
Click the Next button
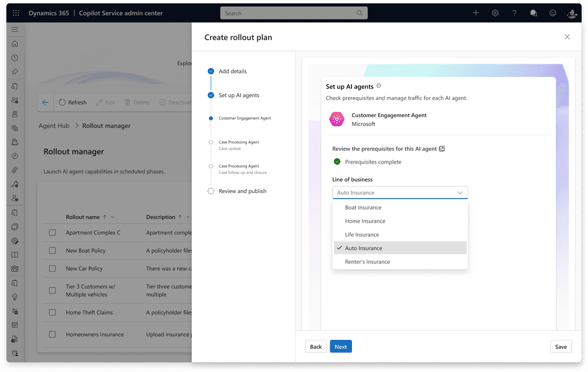(341, 347)
